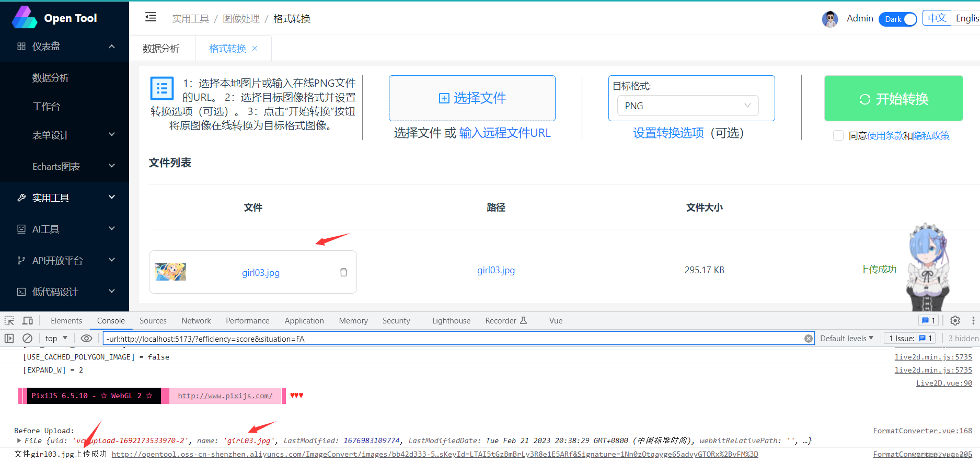
Task: Open the Live2D.vue:90 source link
Action: [x=944, y=383]
